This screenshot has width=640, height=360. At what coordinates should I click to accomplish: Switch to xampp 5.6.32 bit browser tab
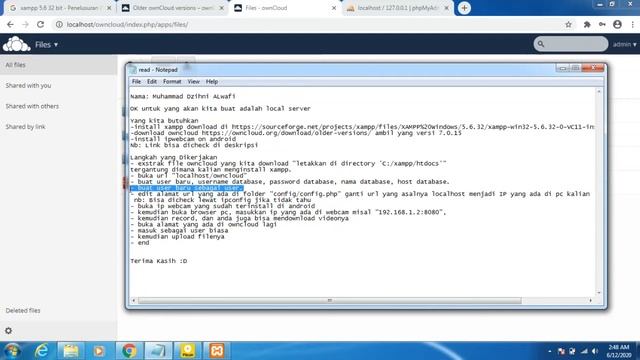tap(60, 8)
